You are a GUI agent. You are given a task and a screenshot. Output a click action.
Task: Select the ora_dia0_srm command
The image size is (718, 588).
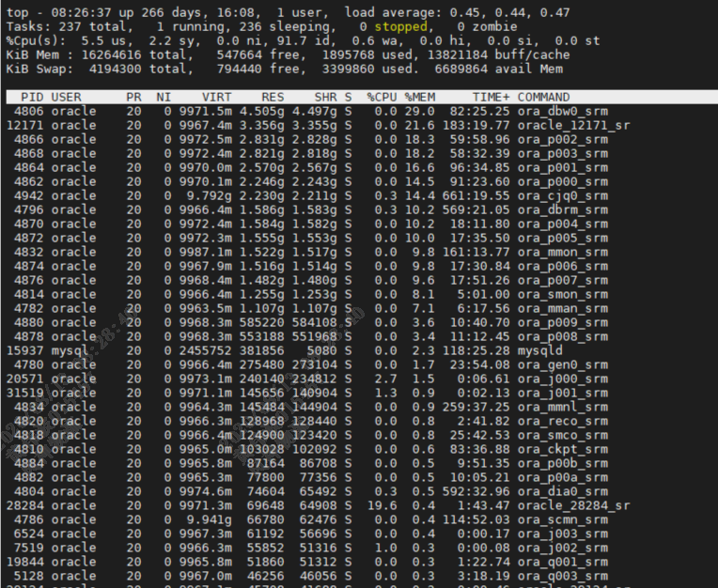(563, 492)
